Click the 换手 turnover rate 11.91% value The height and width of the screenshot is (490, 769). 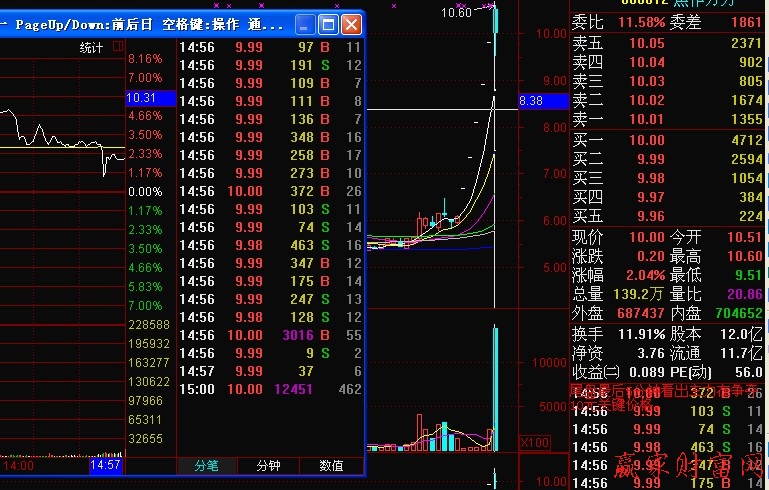[641, 333]
